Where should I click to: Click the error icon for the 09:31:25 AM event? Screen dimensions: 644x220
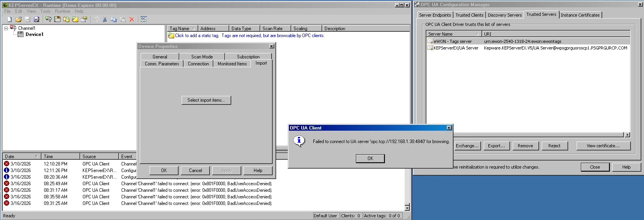coord(7,203)
